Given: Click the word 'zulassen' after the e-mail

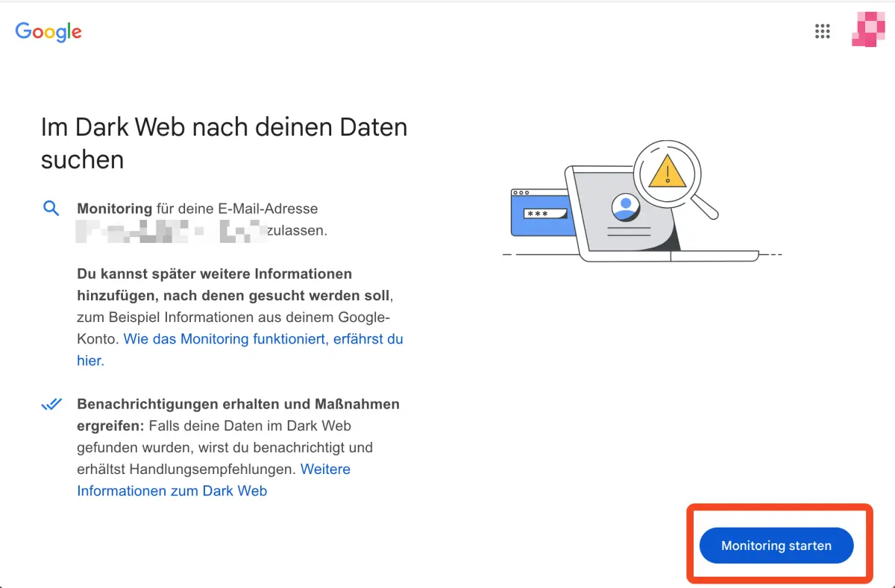Looking at the screenshot, I should (297, 231).
